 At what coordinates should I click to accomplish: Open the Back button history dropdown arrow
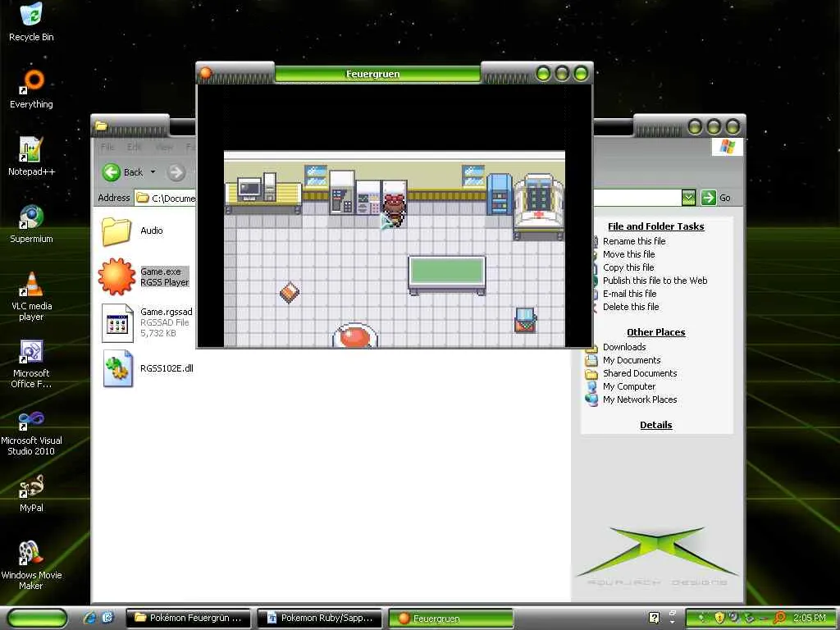click(x=153, y=172)
